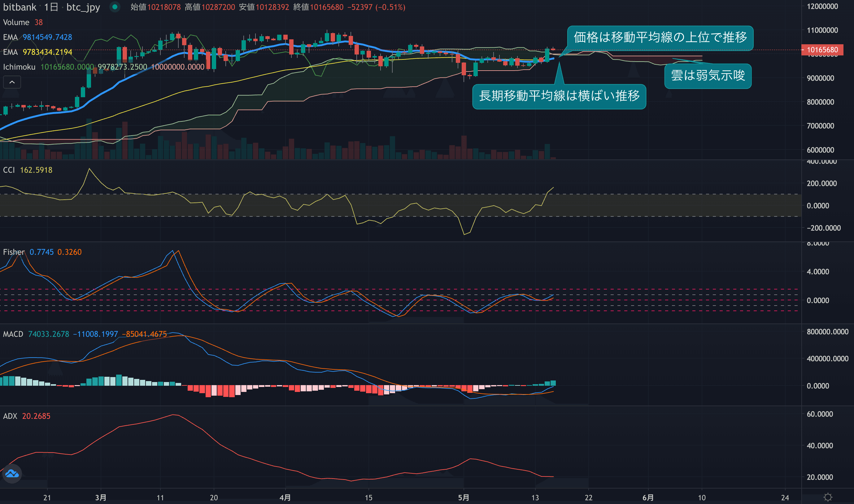Click the Volume indicator legend label
The height and width of the screenshot is (504, 854).
pyautogui.click(x=16, y=22)
